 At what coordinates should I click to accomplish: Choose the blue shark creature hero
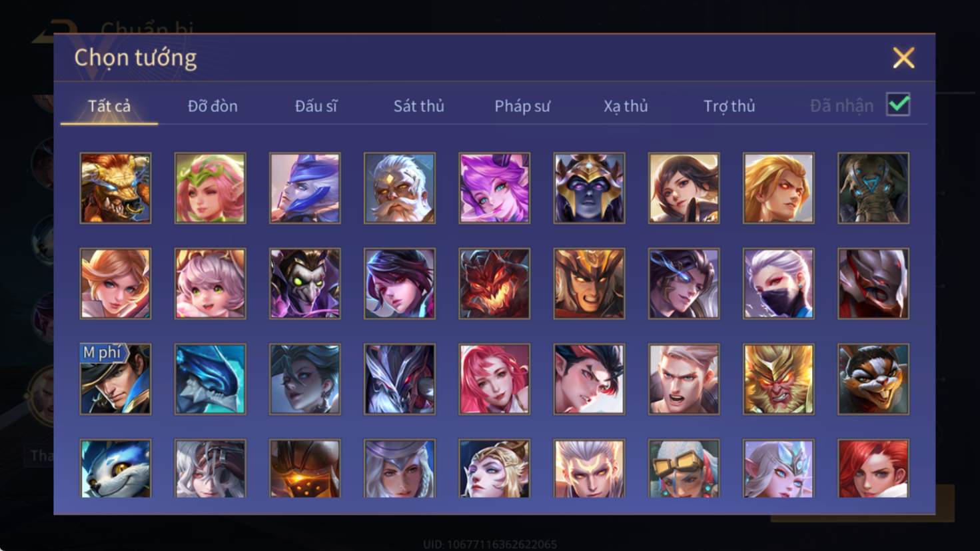(x=210, y=379)
